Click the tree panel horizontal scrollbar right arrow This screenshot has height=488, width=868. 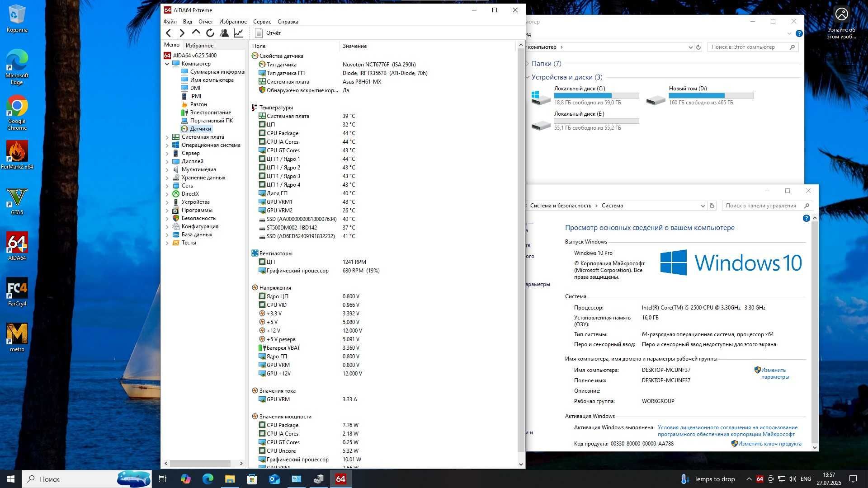241,464
